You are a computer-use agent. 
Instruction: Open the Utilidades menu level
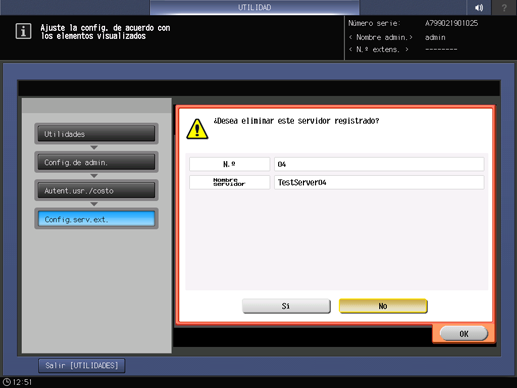[96, 134]
